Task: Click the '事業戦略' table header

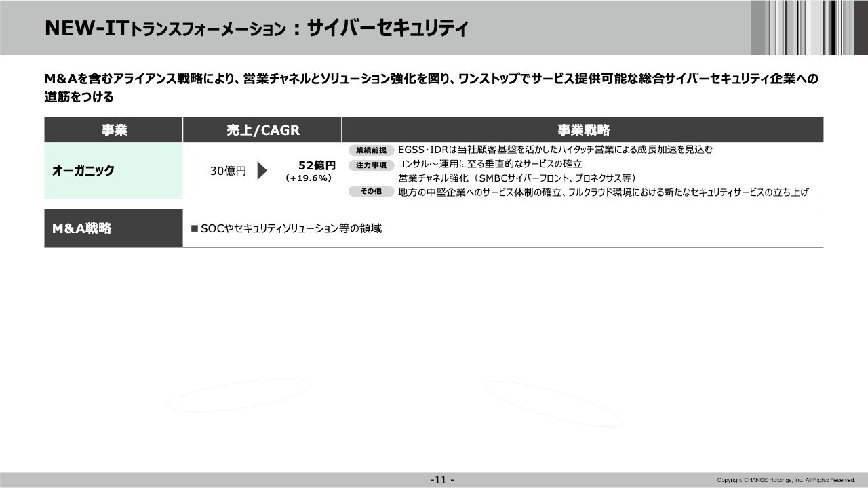Action: (583, 129)
